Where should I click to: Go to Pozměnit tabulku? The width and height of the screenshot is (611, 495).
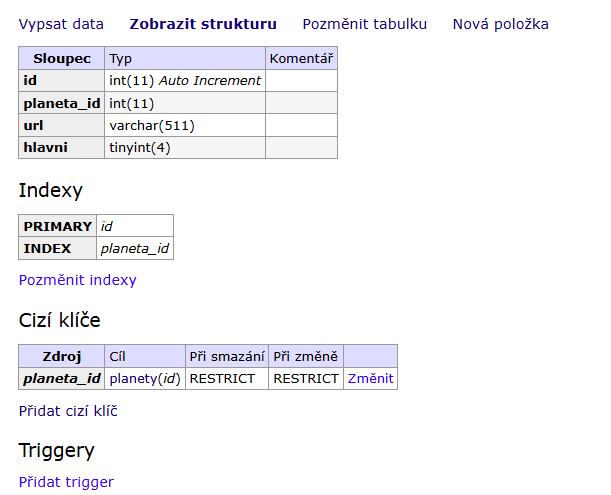tap(364, 24)
